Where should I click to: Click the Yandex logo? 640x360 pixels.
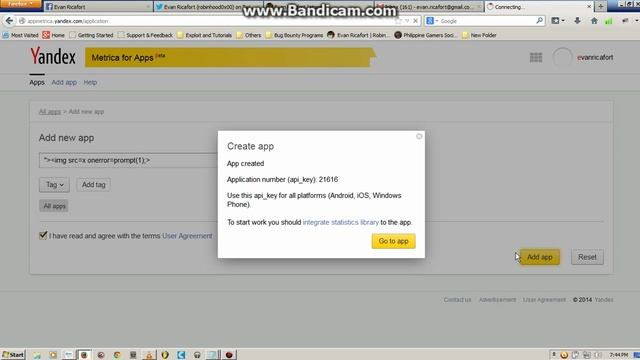click(53, 56)
